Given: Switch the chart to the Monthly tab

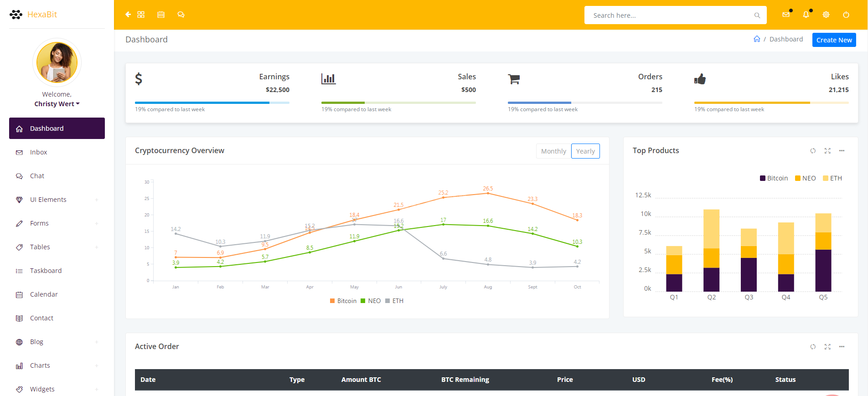Looking at the screenshot, I should coord(553,151).
